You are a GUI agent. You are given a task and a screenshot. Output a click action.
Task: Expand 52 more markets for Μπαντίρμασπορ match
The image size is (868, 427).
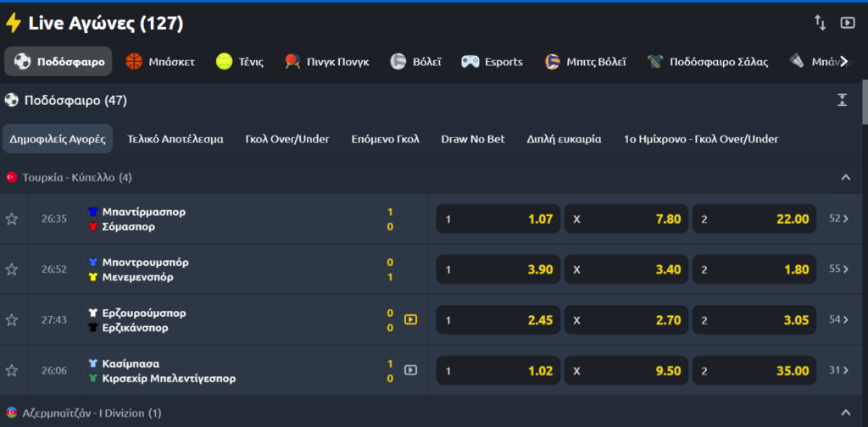pos(839,219)
